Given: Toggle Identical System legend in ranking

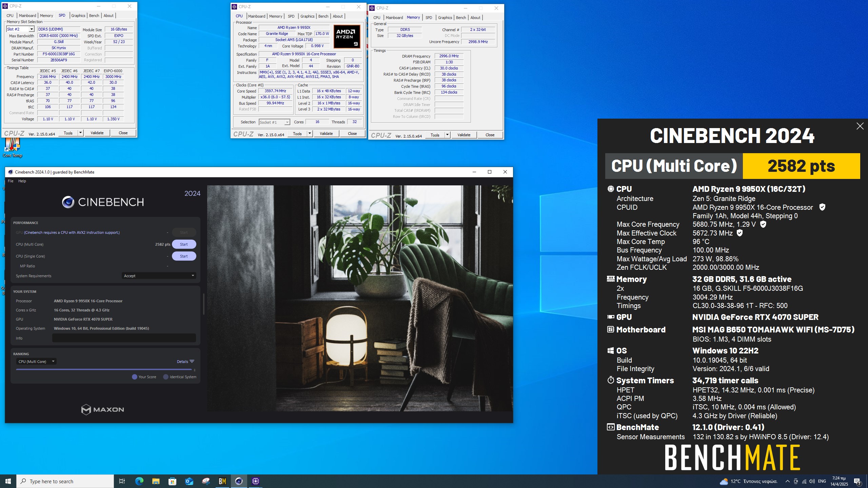Looking at the screenshot, I should pos(180,377).
